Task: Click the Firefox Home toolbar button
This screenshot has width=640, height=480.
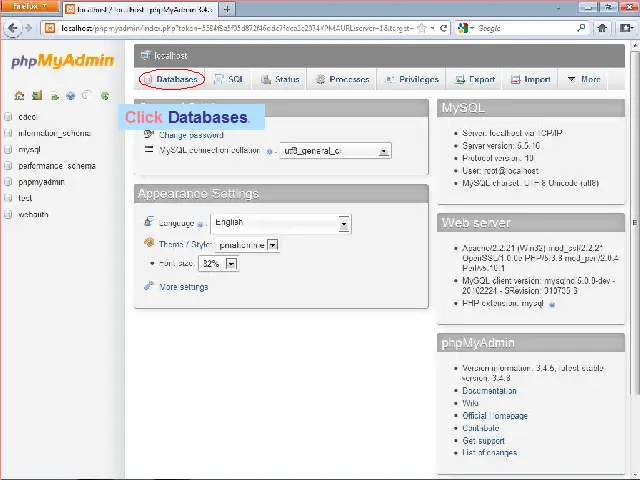Action: click(x=602, y=28)
